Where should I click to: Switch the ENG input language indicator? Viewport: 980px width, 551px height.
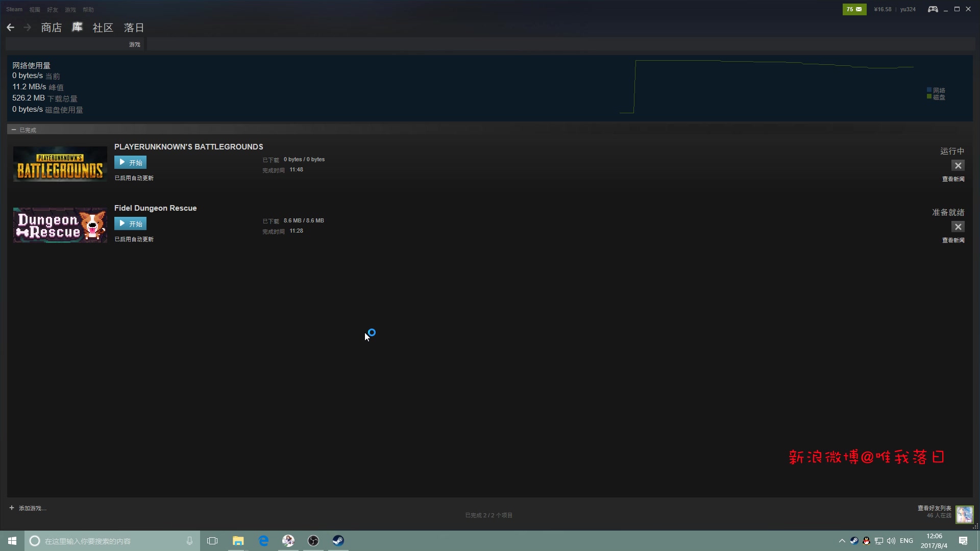906,541
